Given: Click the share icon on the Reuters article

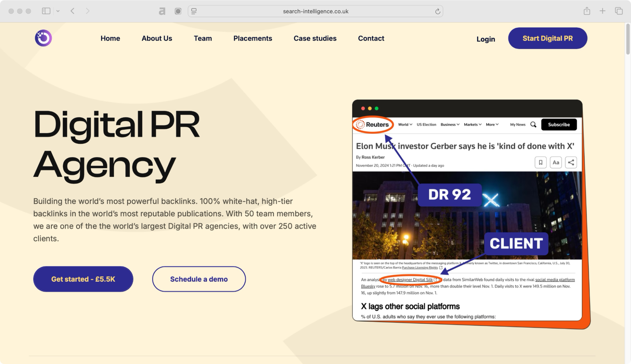Looking at the screenshot, I should [571, 163].
